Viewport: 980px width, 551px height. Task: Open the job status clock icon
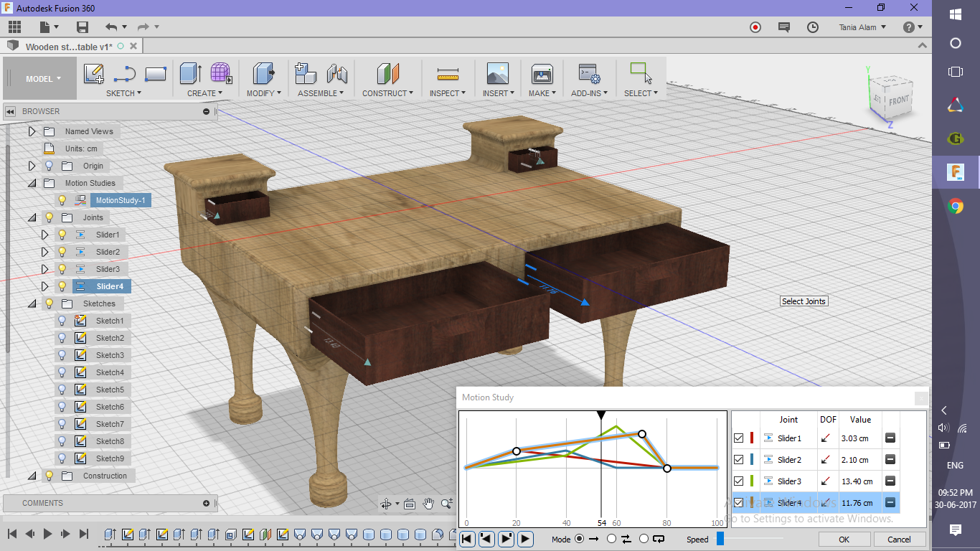pyautogui.click(x=813, y=27)
